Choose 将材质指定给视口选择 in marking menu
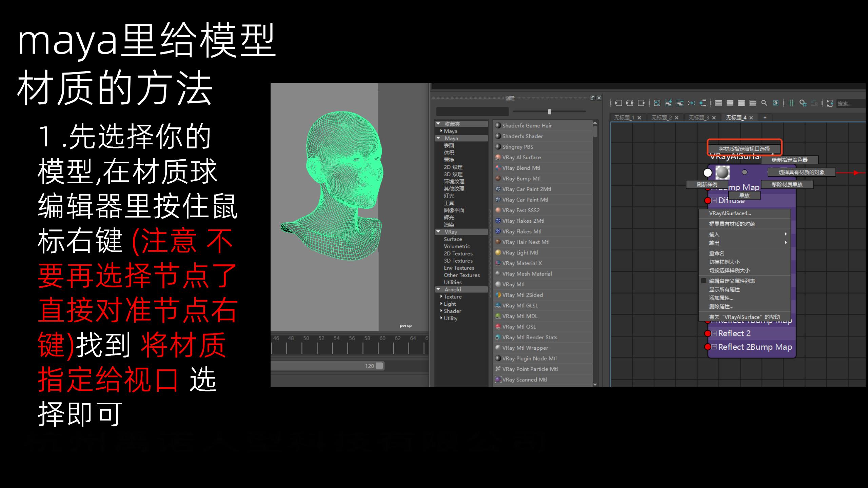 click(x=744, y=149)
